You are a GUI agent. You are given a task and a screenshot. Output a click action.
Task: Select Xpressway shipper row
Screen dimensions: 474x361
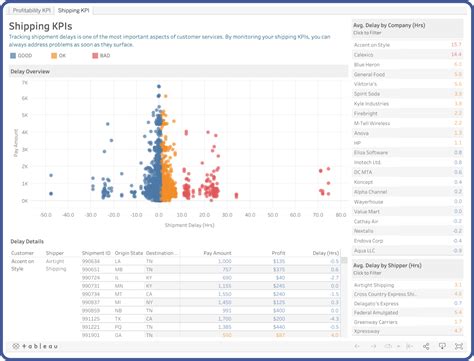click(408, 331)
